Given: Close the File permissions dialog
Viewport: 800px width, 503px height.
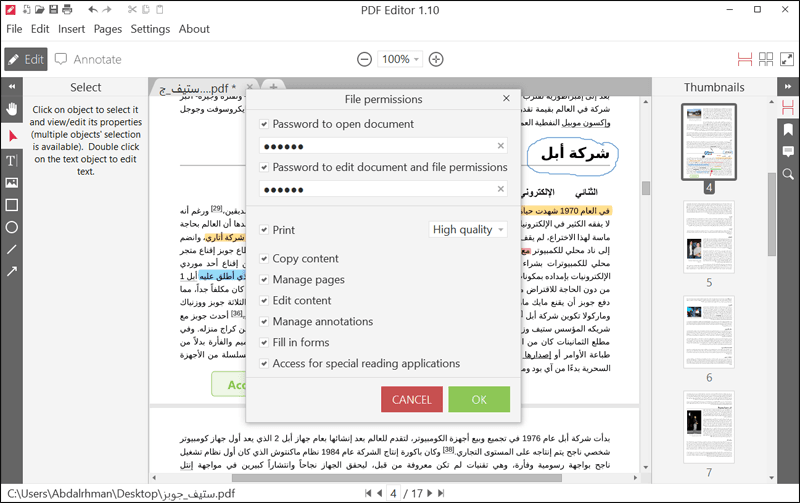Looking at the screenshot, I should pyautogui.click(x=506, y=98).
